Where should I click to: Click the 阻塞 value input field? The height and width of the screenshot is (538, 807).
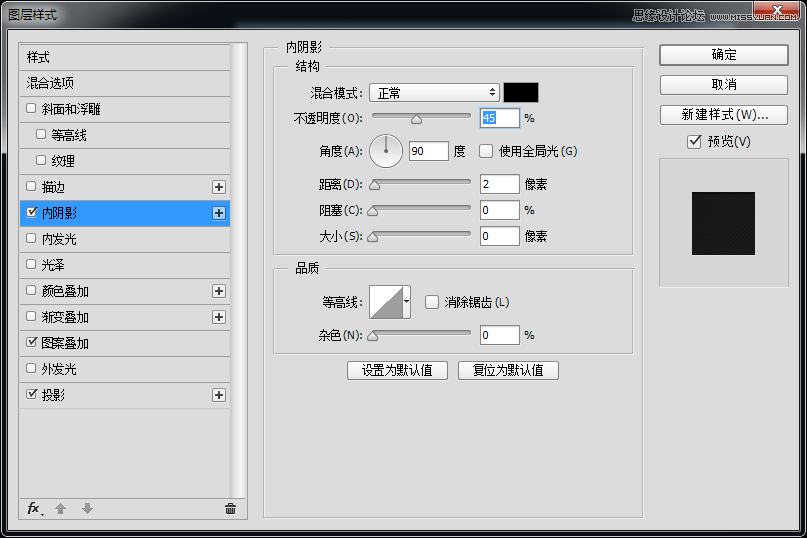[499, 210]
